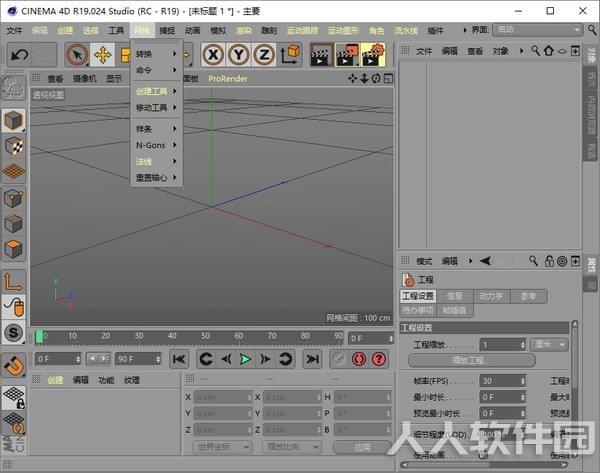The width and height of the screenshot is (600, 473).
Task: Click Object Manager search magnifier
Action: coord(535,51)
